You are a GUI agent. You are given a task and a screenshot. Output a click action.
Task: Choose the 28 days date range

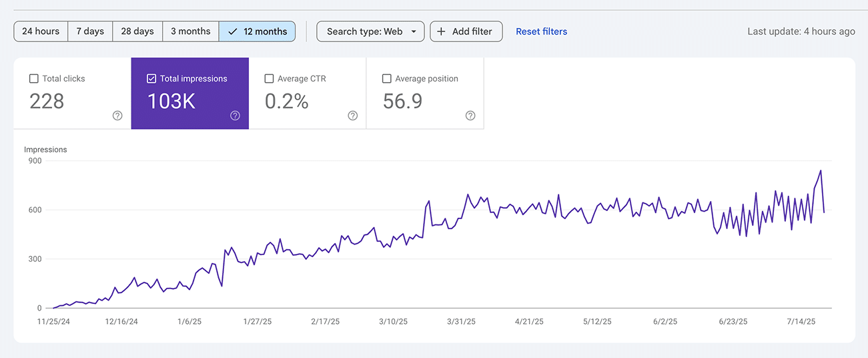pyautogui.click(x=137, y=31)
